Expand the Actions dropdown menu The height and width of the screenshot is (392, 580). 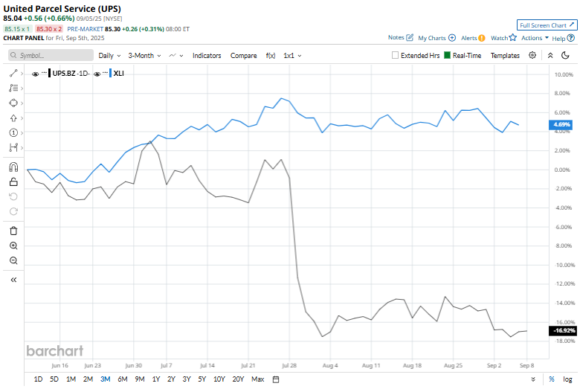click(x=535, y=38)
